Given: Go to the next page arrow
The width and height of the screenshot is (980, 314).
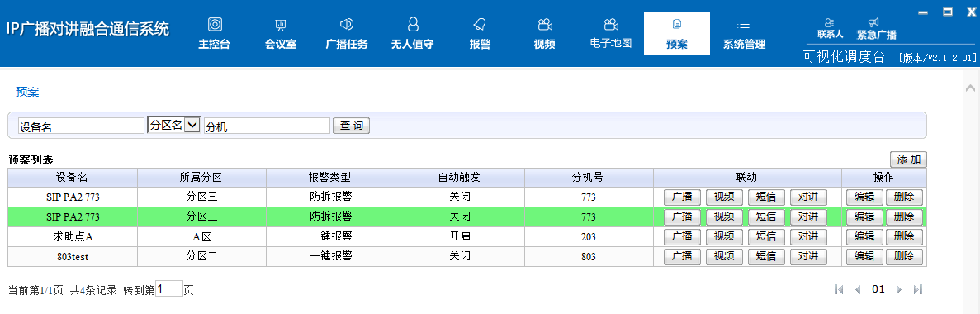Looking at the screenshot, I should [899, 289].
